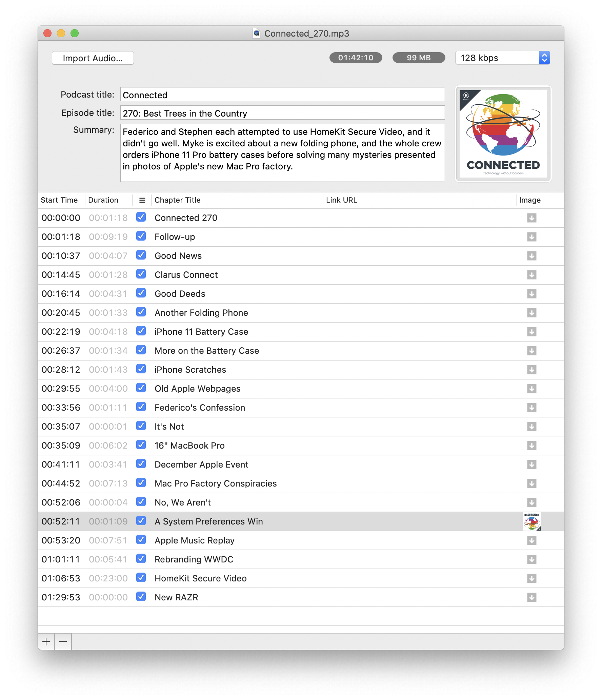Select the Mac Pro Factory Conspiracies chapter row
This screenshot has width=602, height=700.
[301, 483]
